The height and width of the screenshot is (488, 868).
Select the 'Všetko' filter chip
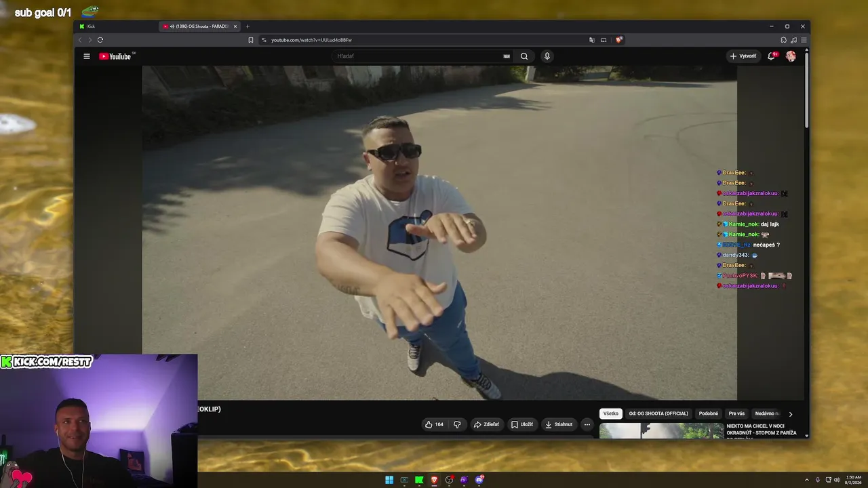click(611, 413)
